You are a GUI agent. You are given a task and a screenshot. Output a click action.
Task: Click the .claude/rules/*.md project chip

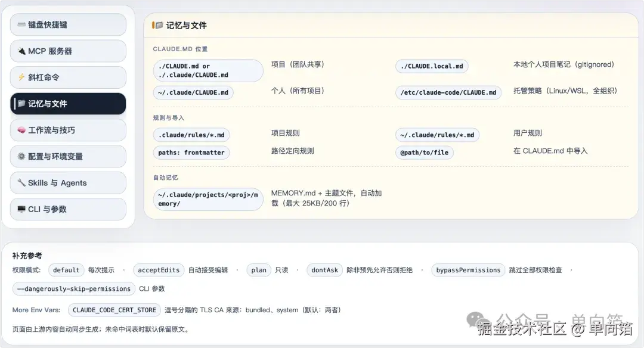[x=191, y=135]
